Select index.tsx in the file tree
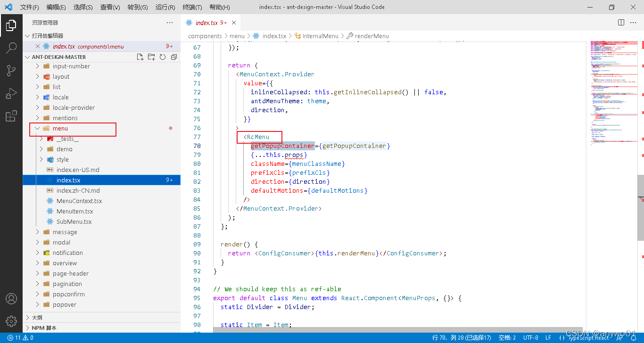The height and width of the screenshot is (343, 644). (x=101, y=180)
